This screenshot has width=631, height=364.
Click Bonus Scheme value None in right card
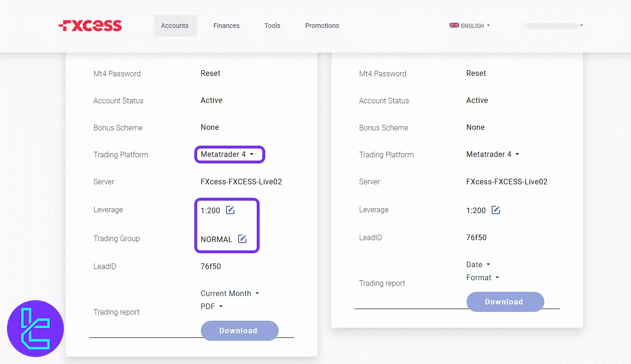(475, 127)
